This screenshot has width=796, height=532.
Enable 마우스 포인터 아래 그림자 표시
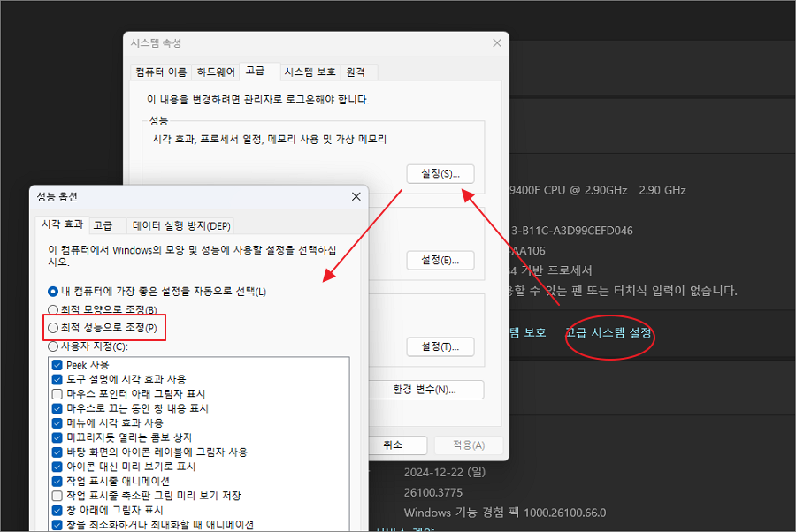pyautogui.click(x=57, y=394)
